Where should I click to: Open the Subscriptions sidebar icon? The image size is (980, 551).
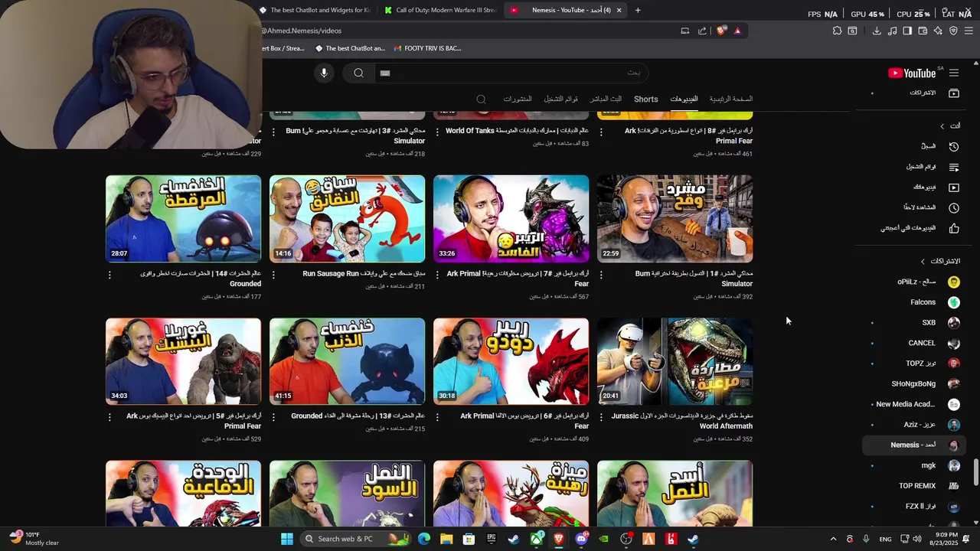pyautogui.click(x=954, y=93)
